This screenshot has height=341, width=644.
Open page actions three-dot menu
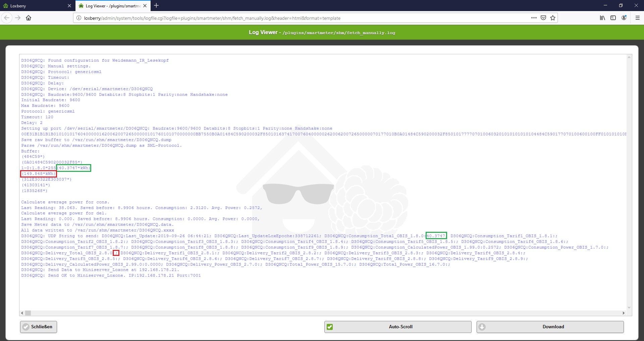click(534, 18)
